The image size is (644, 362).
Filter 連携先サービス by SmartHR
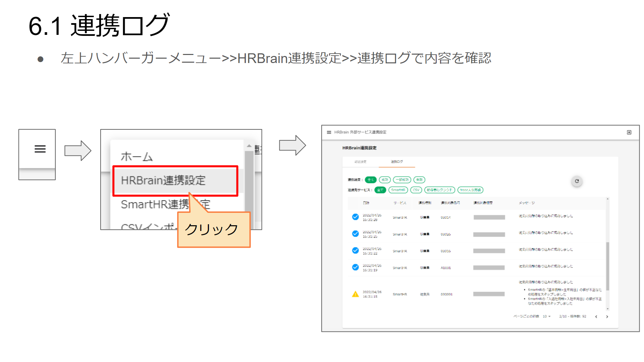[x=398, y=190]
